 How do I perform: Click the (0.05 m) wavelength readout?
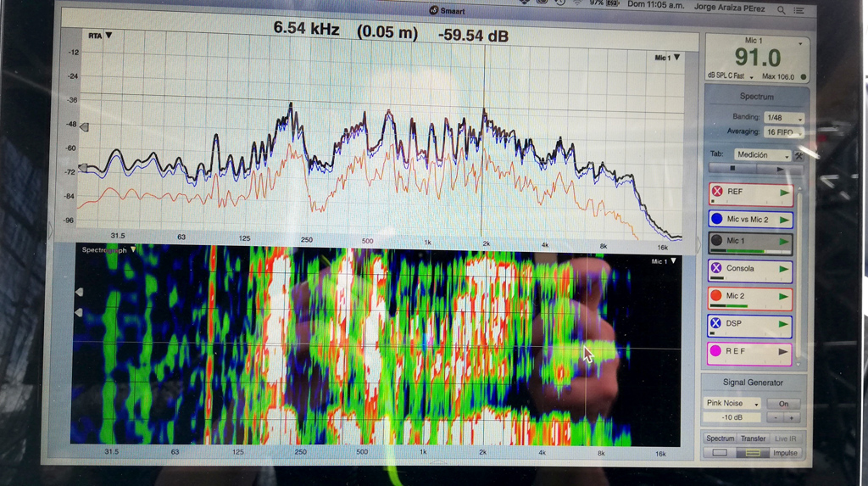pos(387,31)
